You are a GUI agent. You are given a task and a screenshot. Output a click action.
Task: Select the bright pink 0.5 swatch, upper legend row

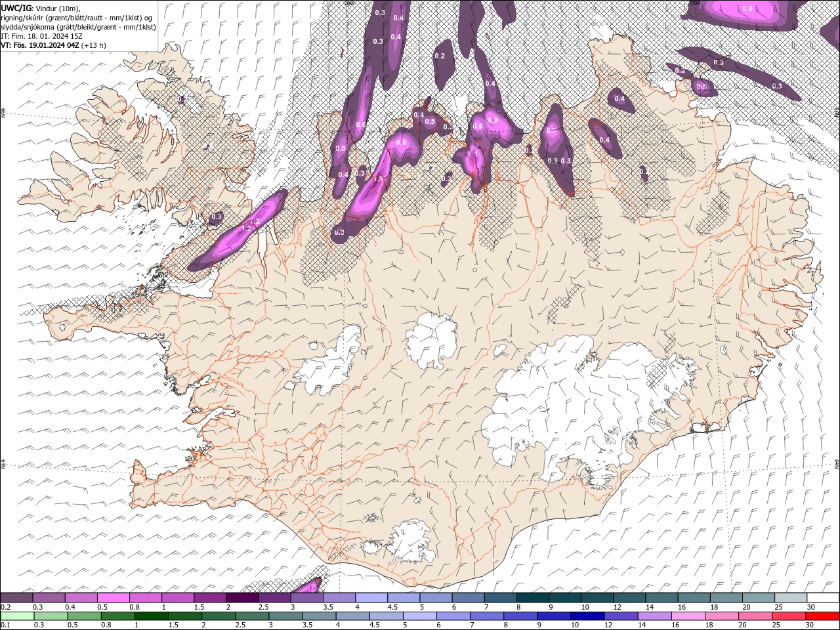click(113, 598)
